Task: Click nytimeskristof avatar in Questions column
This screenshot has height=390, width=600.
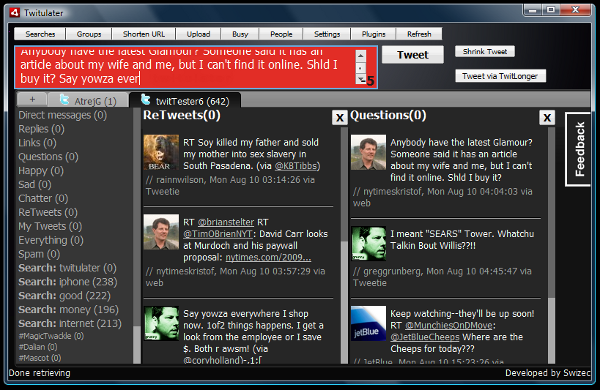Action: pos(368,152)
